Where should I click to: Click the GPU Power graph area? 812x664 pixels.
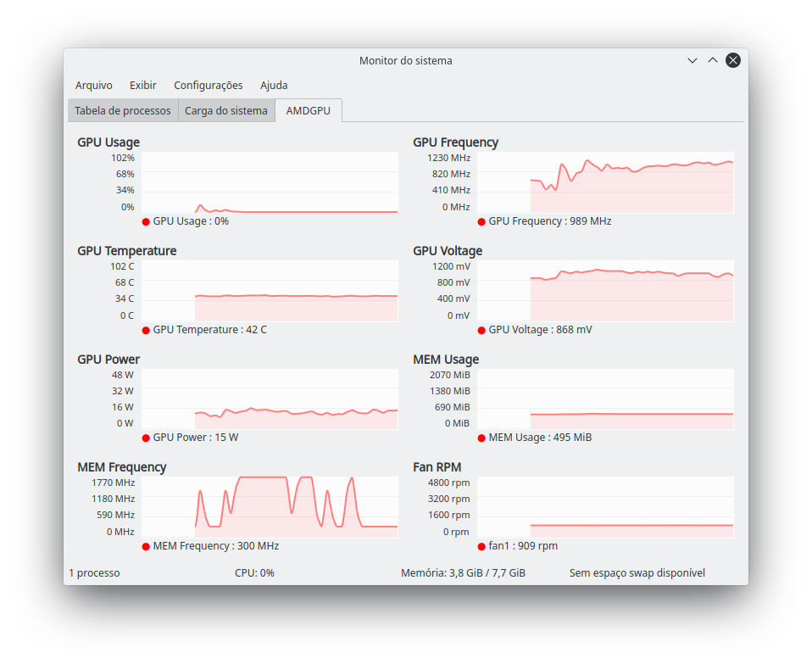270,399
